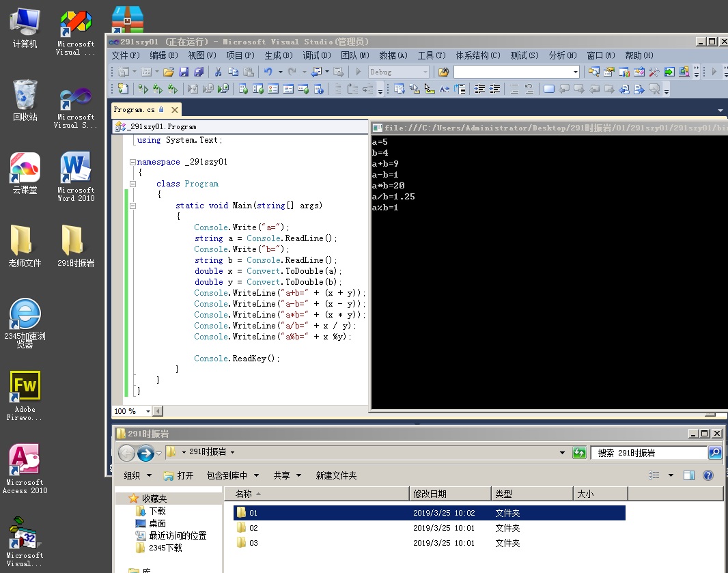Click the Open File icon in Visual Studio toolbar
This screenshot has width=728, height=573.
click(169, 72)
